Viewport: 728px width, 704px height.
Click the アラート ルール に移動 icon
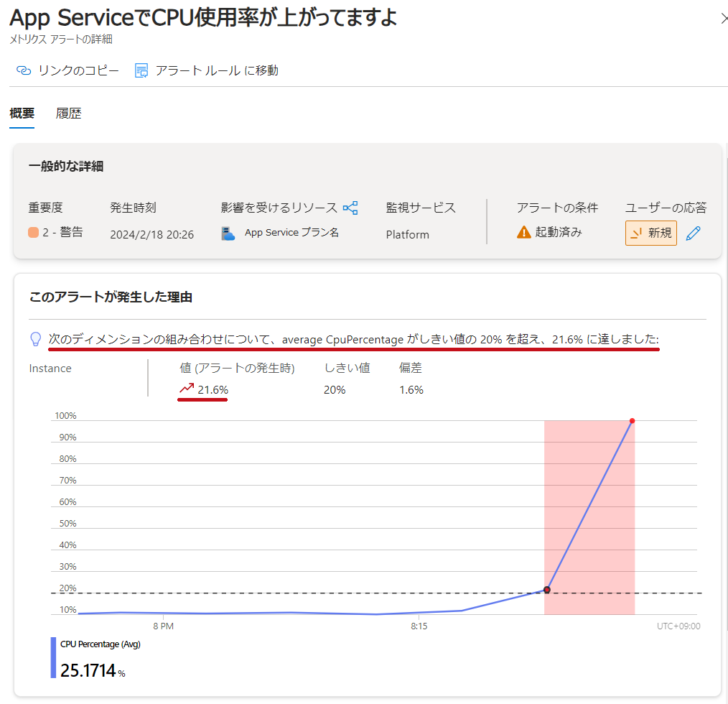(141, 70)
